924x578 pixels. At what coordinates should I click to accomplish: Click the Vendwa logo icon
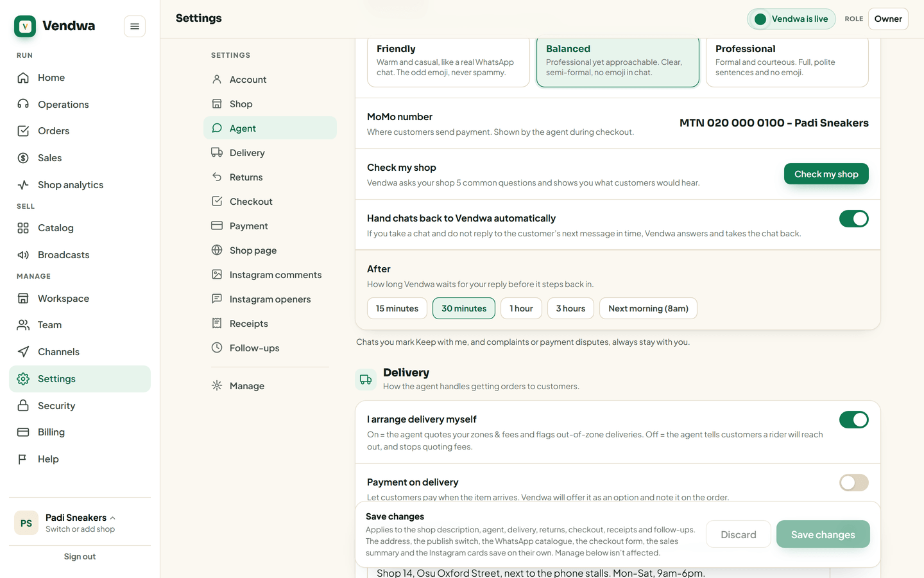(x=25, y=26)
